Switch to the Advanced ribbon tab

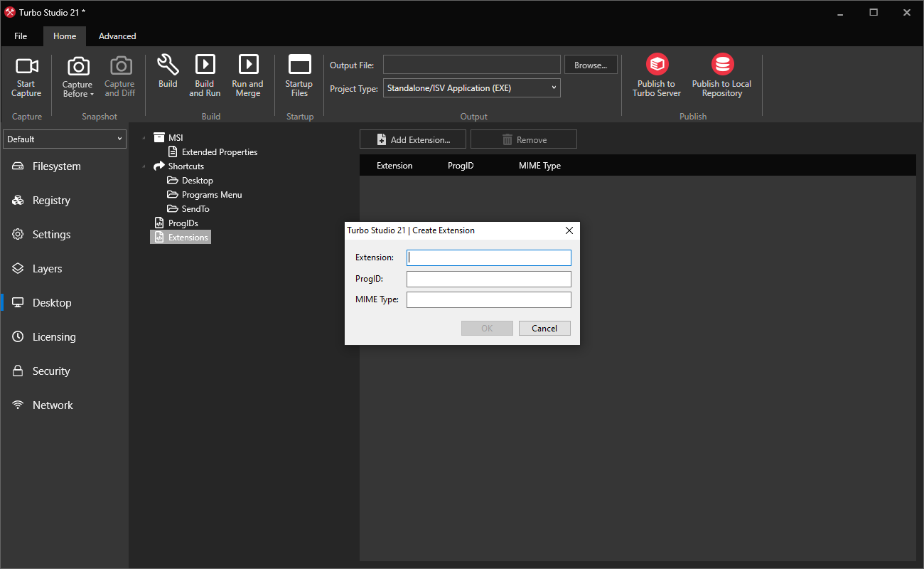[117, 36]
